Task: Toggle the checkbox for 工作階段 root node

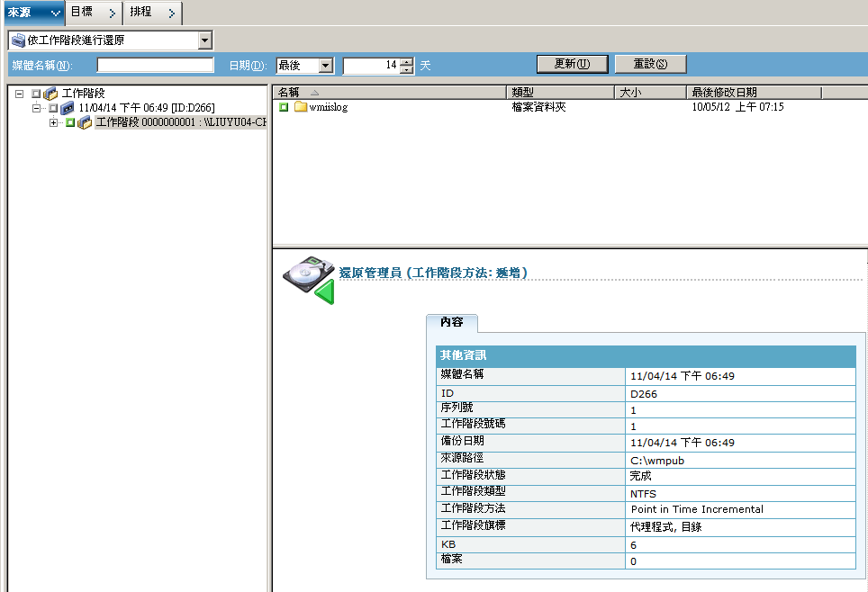Action: (34, 93)
